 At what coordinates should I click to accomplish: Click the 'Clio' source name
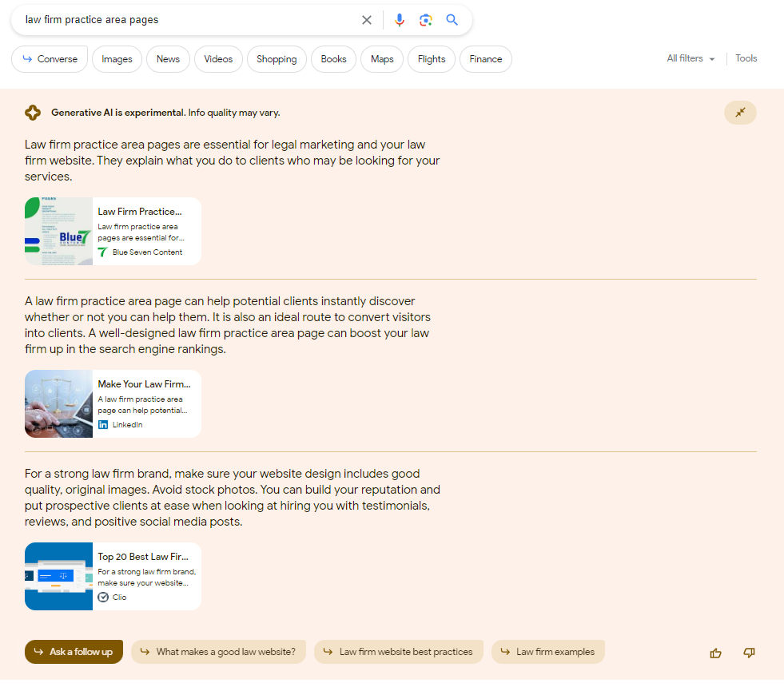point(120,597)
